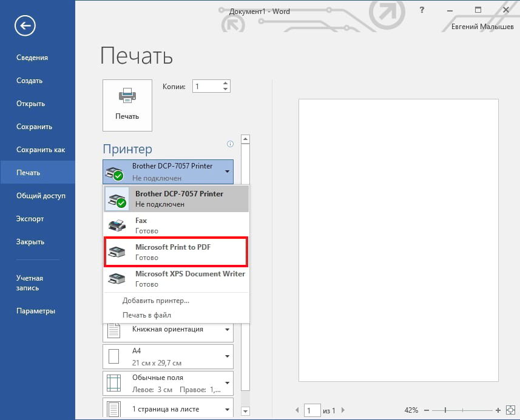Go back using the circled arrow button

25,25
